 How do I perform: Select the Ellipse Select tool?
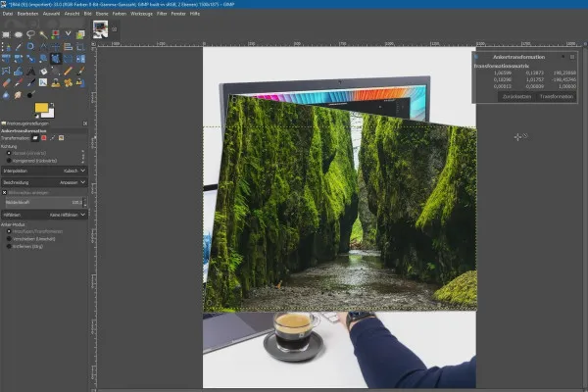pos(19,34)
